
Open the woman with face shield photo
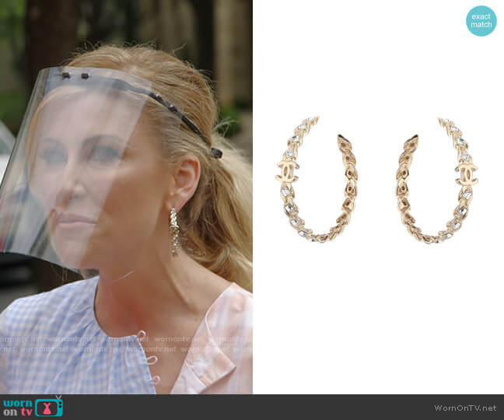(126, 197)
